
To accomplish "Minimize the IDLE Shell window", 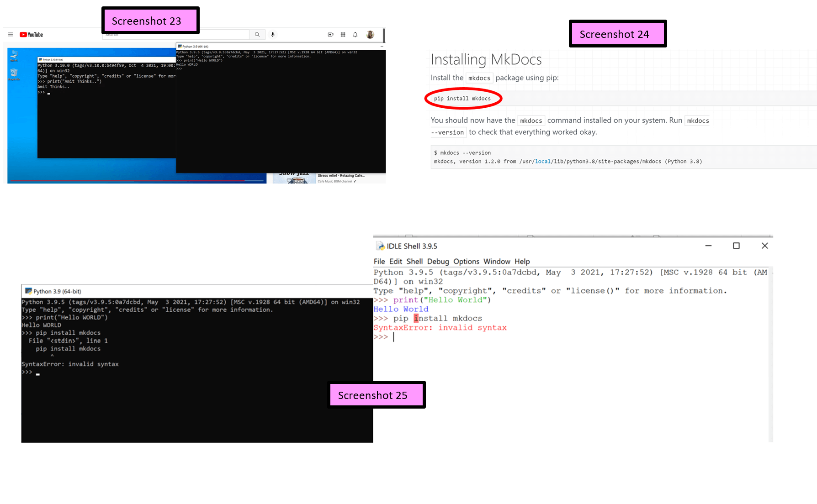I will click(x=708, y=246).
